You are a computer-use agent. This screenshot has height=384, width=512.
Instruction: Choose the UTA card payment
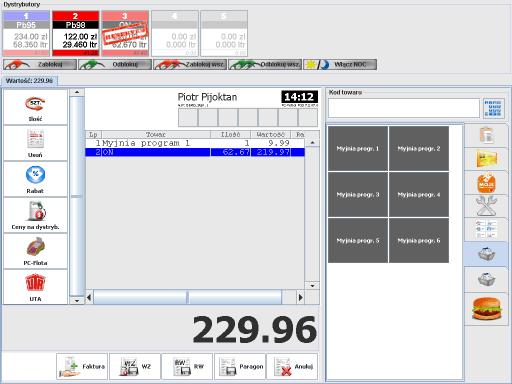coord(35,287)
